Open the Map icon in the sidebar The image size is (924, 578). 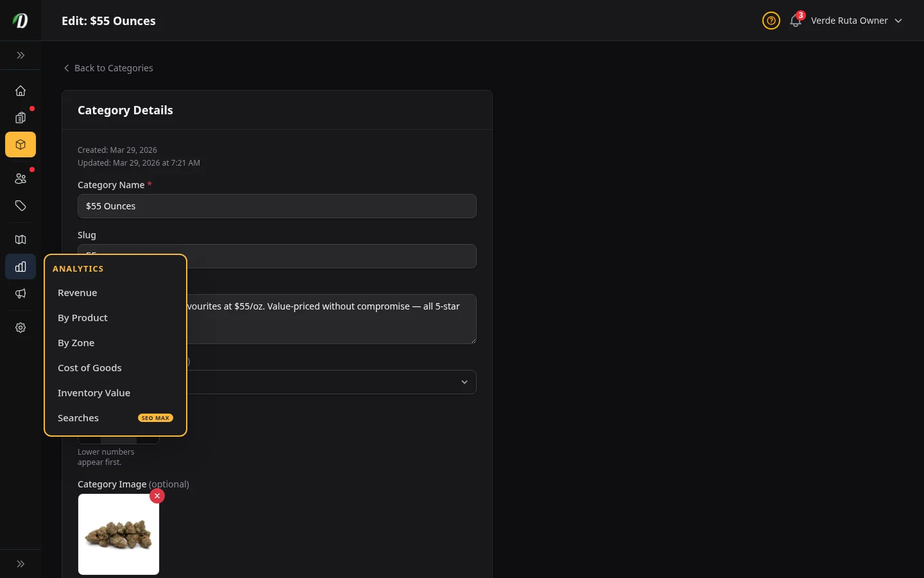pos(21,240)
